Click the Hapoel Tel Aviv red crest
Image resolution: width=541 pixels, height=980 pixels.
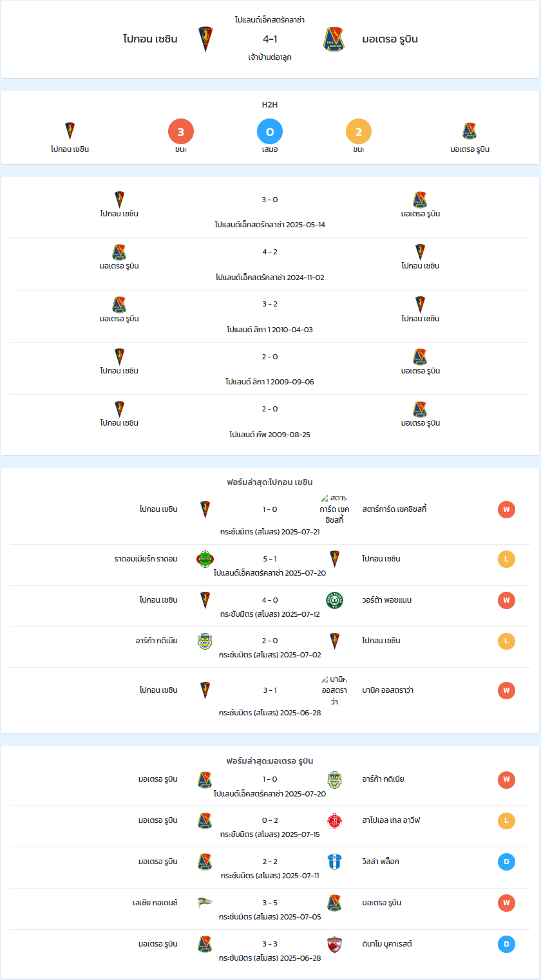click(334, 820)
